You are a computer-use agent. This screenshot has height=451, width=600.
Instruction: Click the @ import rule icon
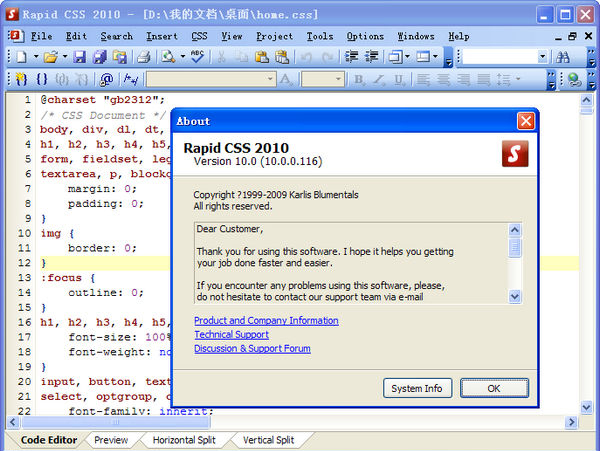tap(106, 79)
